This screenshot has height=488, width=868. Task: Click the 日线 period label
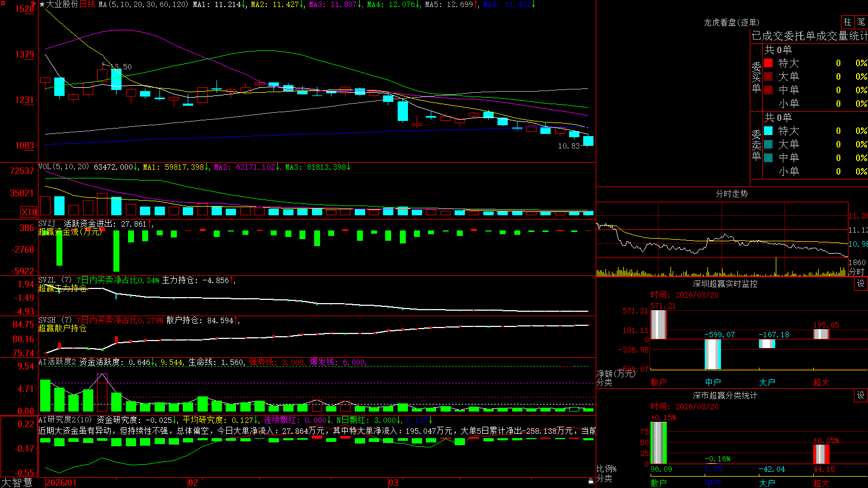coord(87,4)
